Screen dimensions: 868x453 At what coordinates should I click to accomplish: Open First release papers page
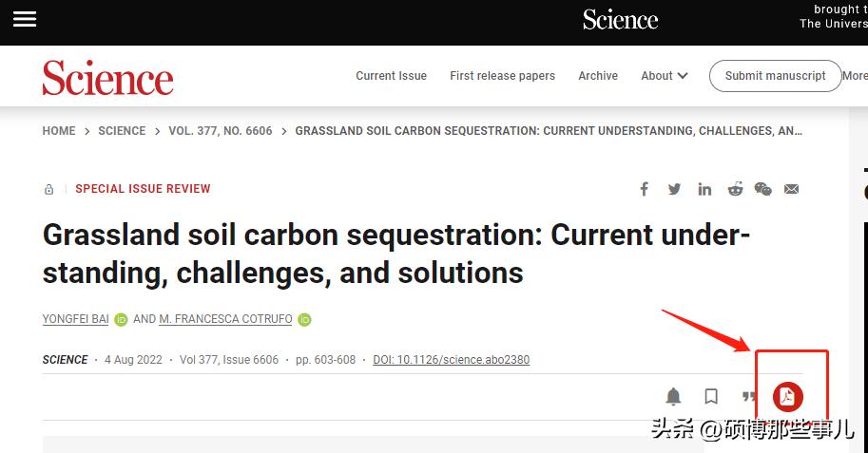click(x=502, y=76)
